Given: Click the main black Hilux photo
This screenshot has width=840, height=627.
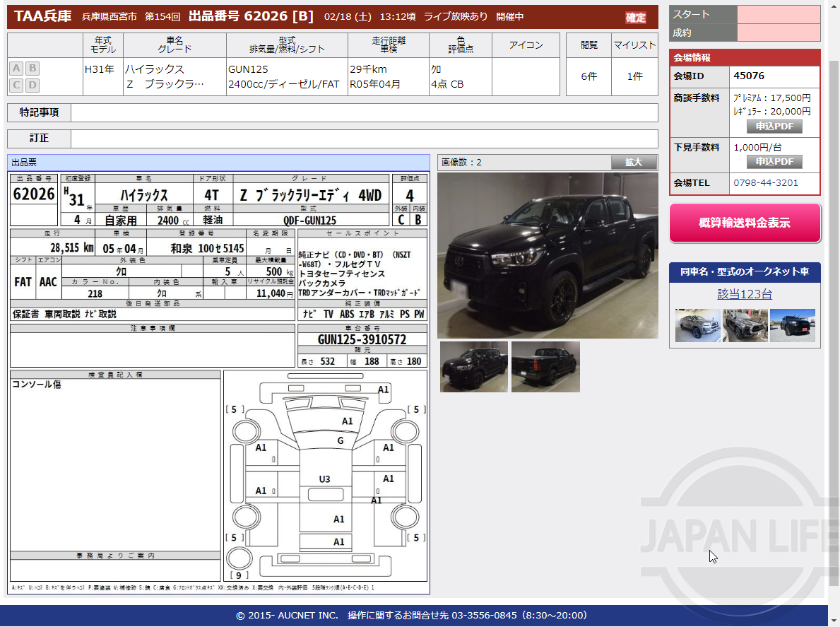Looking at the screenshot, I should coord(547,254).
